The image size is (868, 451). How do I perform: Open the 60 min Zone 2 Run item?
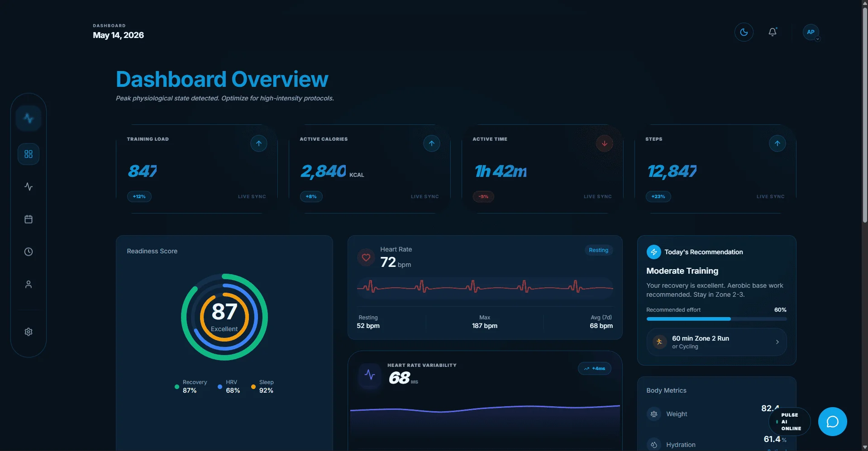(x=716, y=342)
